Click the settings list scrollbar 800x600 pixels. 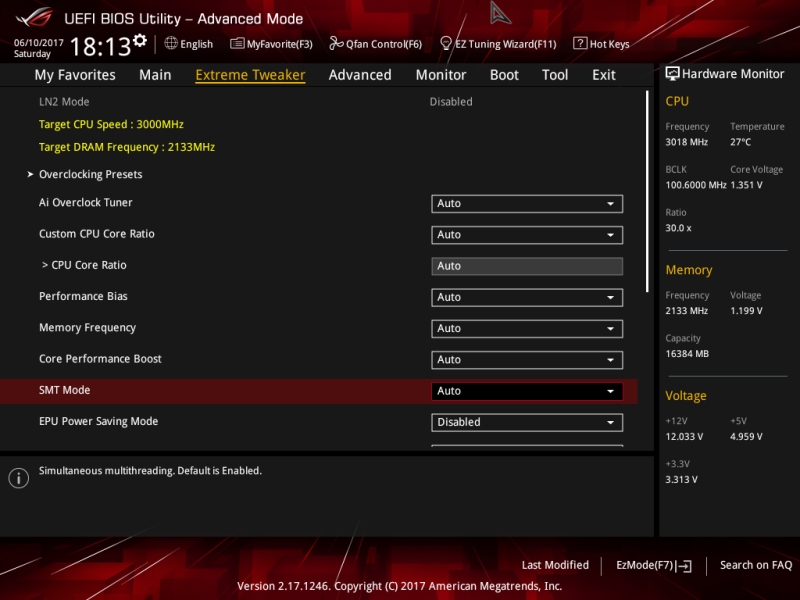(647, 191)
